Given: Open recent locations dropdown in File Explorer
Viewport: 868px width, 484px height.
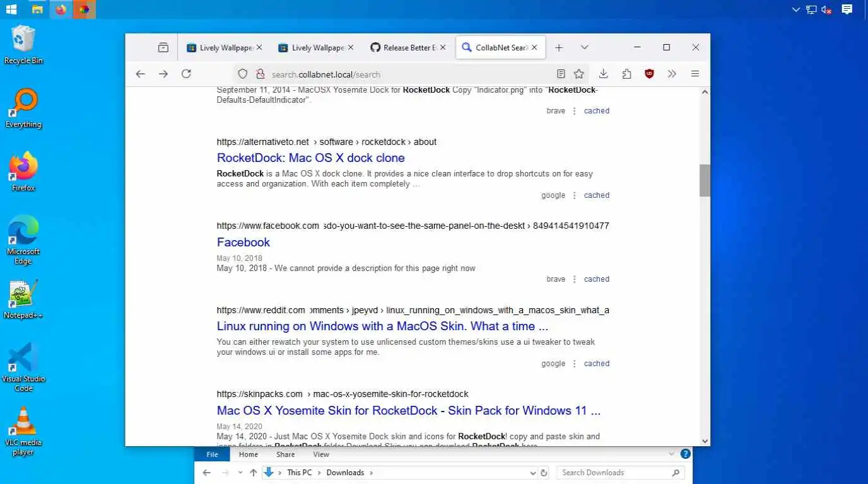Looking at the screenshot, I should (x=240, y=473).
